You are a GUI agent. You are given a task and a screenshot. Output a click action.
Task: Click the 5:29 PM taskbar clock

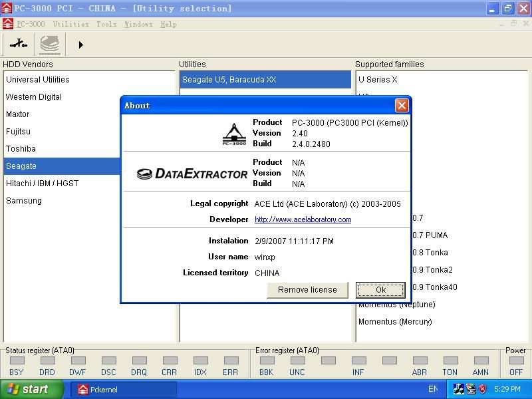click(x=507, y=389)
